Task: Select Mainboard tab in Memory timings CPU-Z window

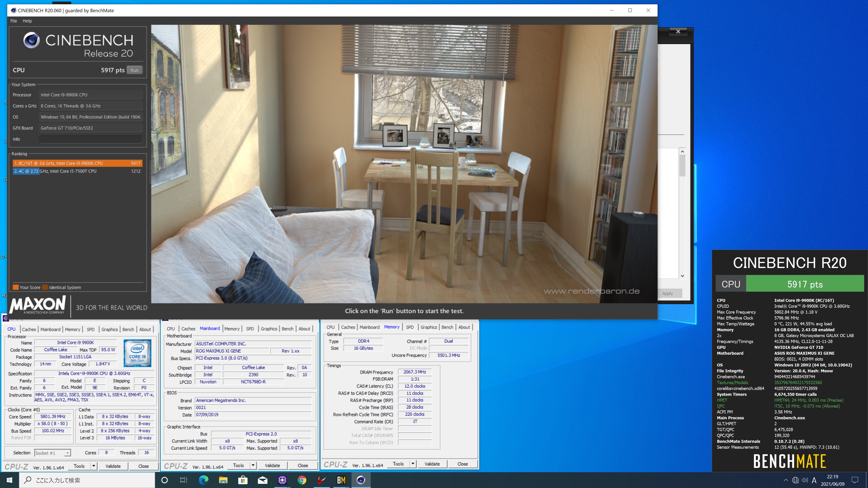Action: [x=369, y=327]
